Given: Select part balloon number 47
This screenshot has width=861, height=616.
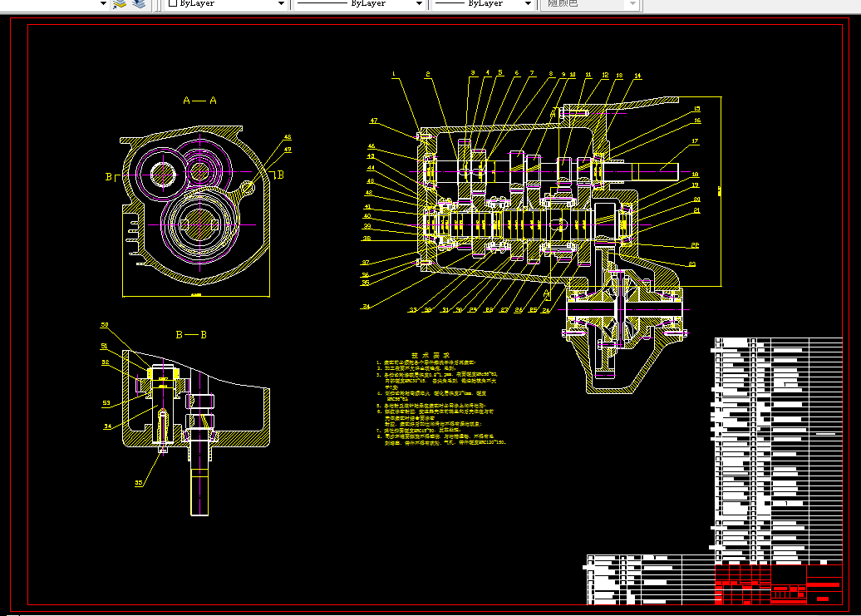Looking at the screenshot, I should coord(374,121).
